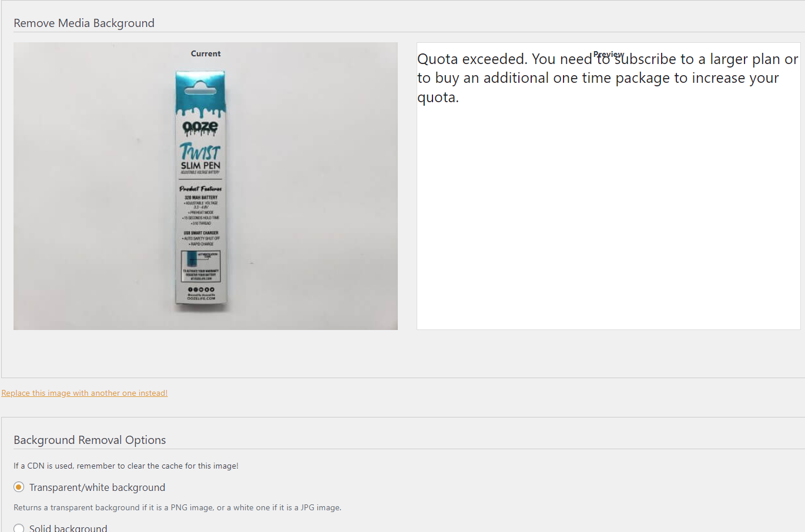Screen dimensions: 805x532
Task: Click the Current label above the image
Action: pos(206,53)
